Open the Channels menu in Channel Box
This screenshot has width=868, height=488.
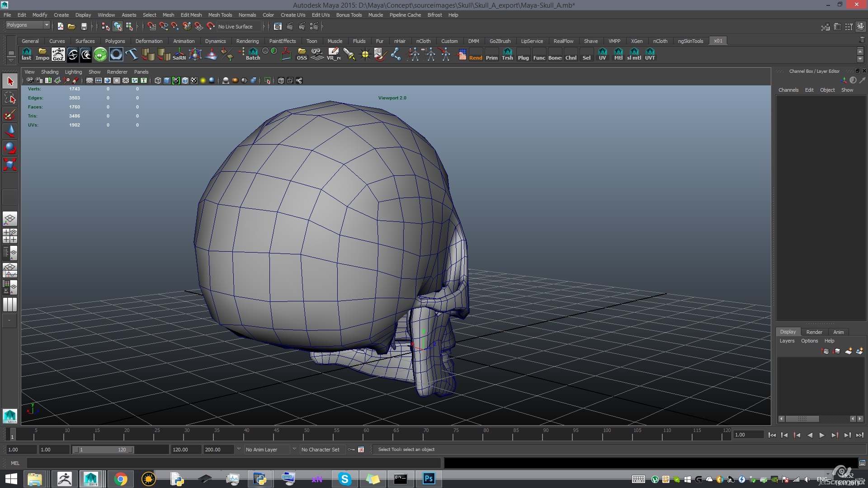tap(788, 90)
